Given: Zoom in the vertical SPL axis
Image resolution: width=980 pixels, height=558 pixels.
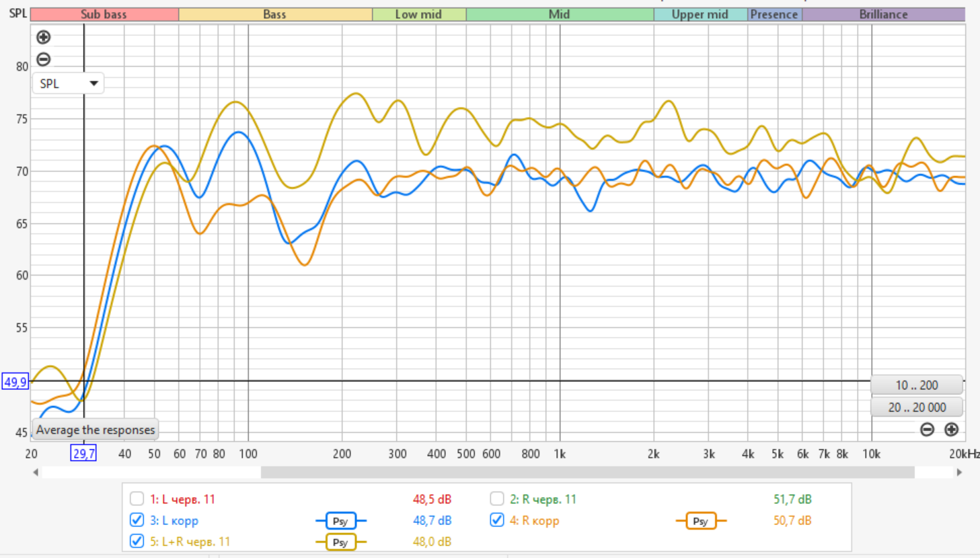Looking at the screenshot, I should [x=44, y=38].
